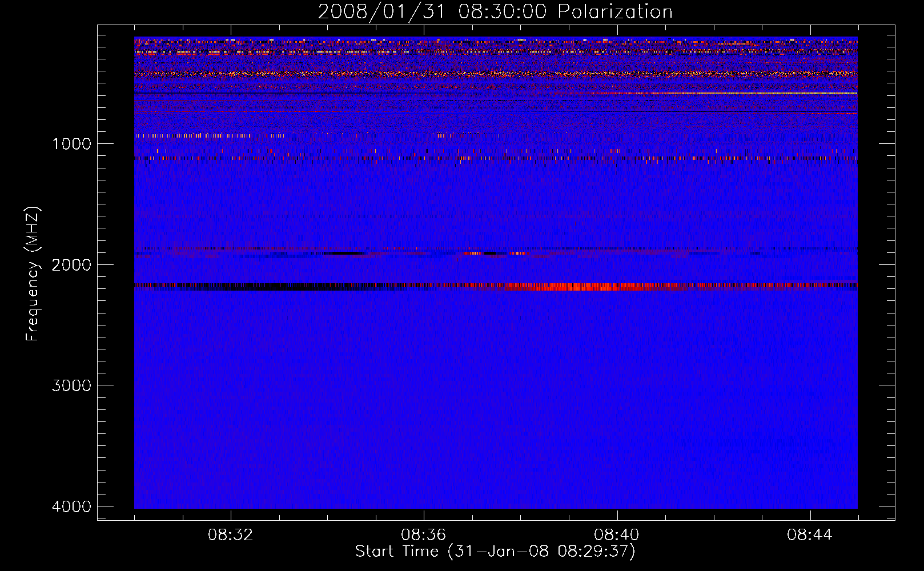The width and height of the screenshot is (924, 571).
Task: Click the 08:36 time tick label
Action: [424, 534]
